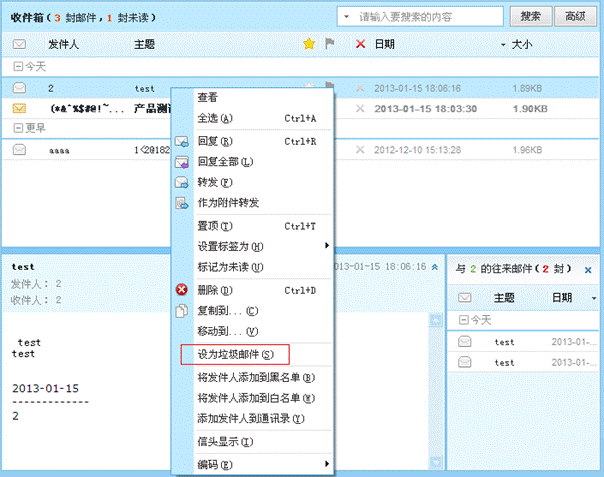Screen dimensions: 604x477
Task: Collapse the mail header double-chevron
Action: [434, 268]
